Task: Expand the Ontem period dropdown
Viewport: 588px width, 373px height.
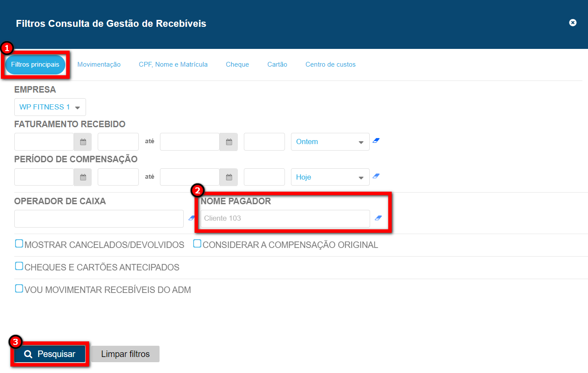Action: click(330, 142)
